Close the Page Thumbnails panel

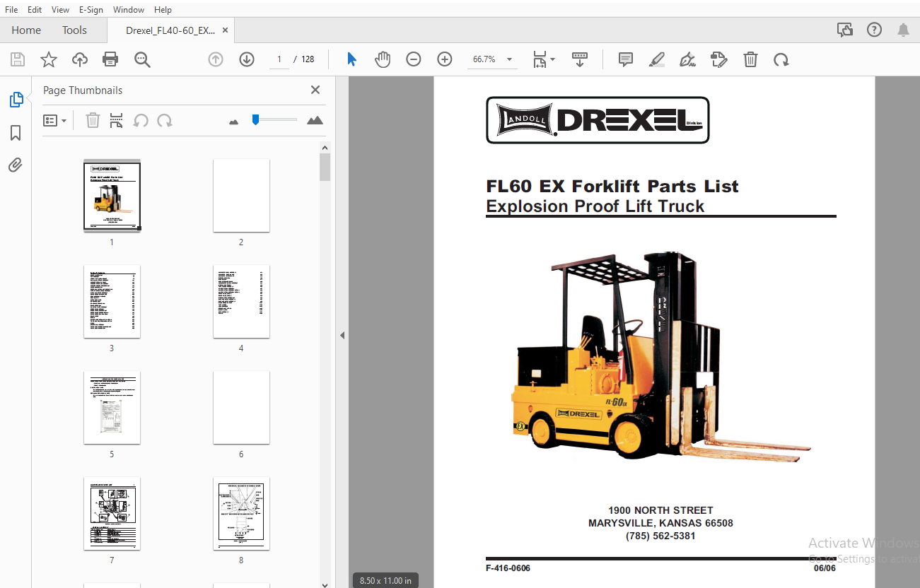click(315, 90)
